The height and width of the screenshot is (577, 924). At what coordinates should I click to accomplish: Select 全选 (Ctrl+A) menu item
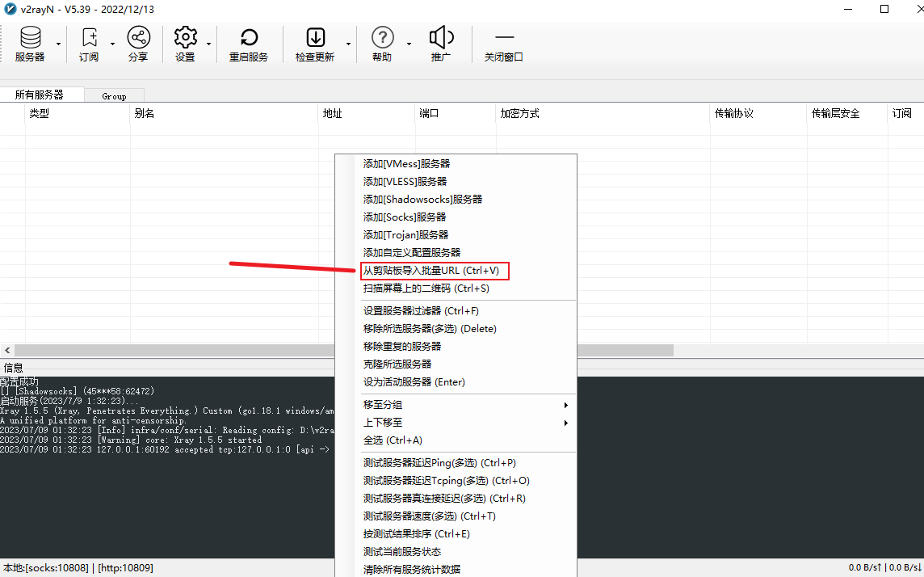pos(456,440)
